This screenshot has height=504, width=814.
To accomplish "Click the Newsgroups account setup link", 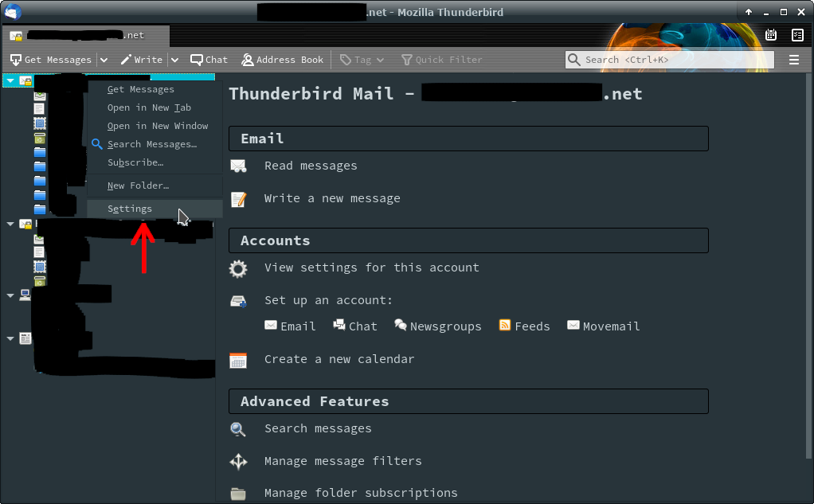I will click(x=438, y=326).
